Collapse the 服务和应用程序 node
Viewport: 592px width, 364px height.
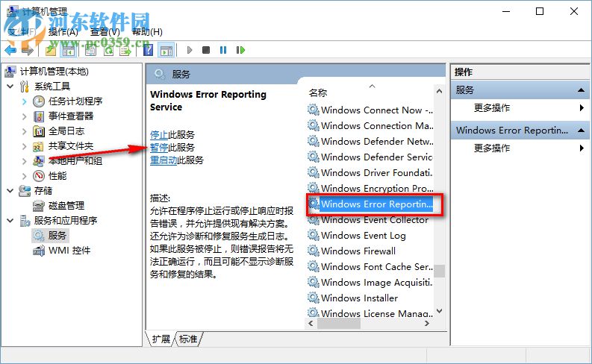tap(10, 221)
